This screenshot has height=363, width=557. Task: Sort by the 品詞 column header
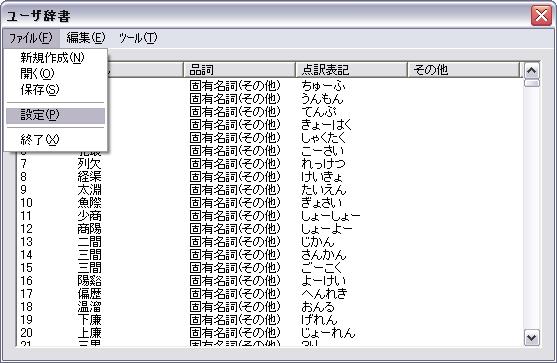(x=239, y=70)
